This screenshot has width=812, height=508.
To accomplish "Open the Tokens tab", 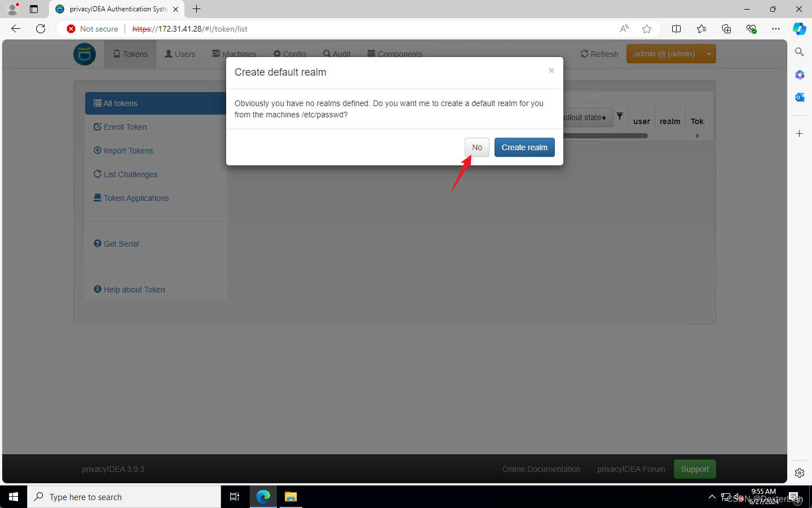I will tap(130, 54).
